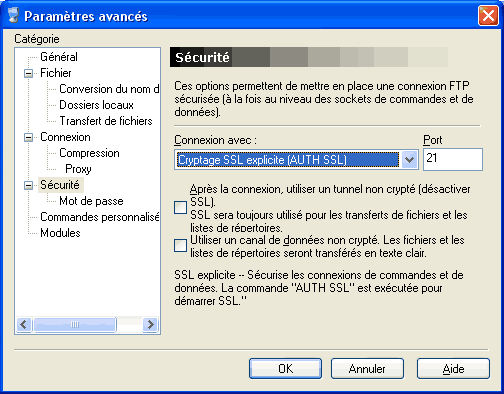504x394 pixels.
Task: Focus the Port input field
Action: click(x=453, y=160)
